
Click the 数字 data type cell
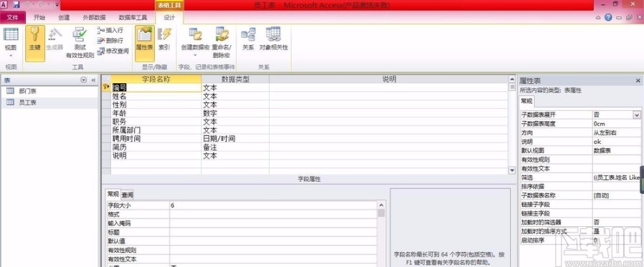(235, 113)
